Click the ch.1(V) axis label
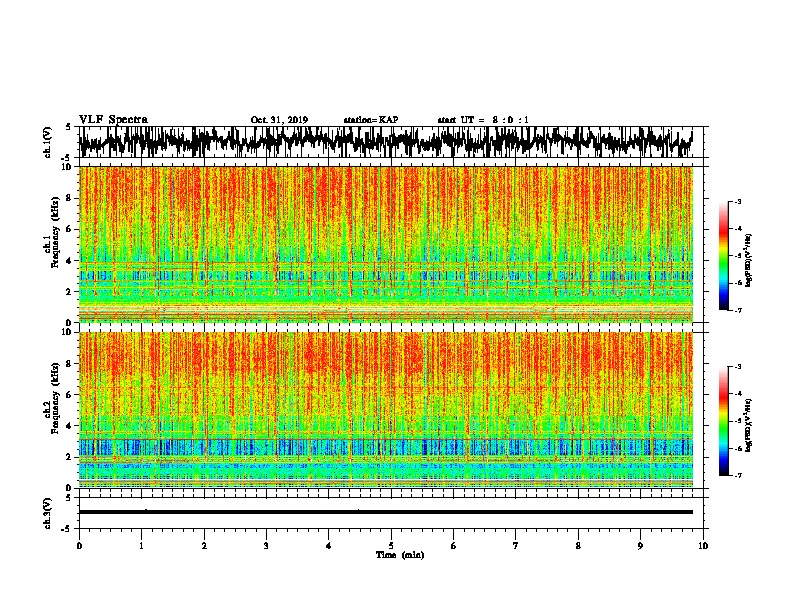The width and height of the screenshot is (792, 612). tap(48, 142)
